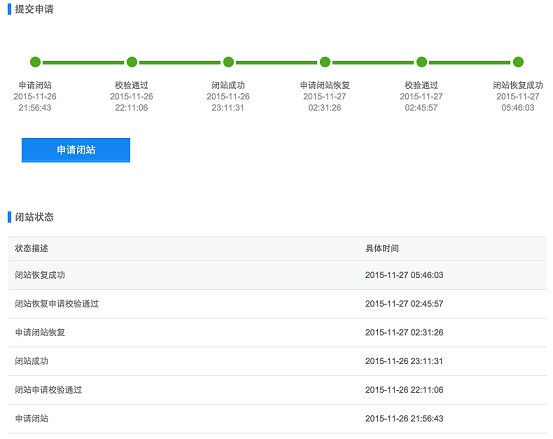
Task: Select the 闭站恢复成功 table row
Action: click(x=277, y=275)
